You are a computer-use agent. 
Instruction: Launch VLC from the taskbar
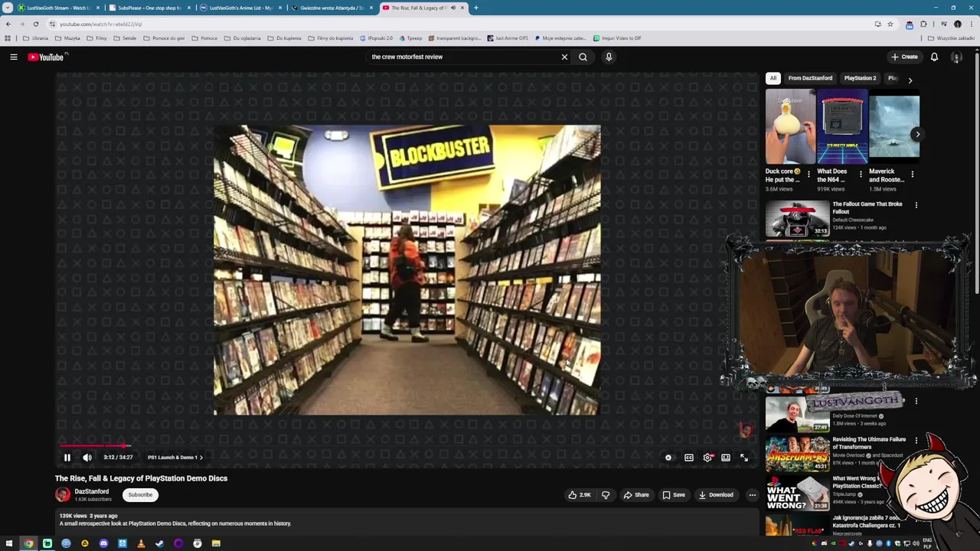click(x=141, y=543)
